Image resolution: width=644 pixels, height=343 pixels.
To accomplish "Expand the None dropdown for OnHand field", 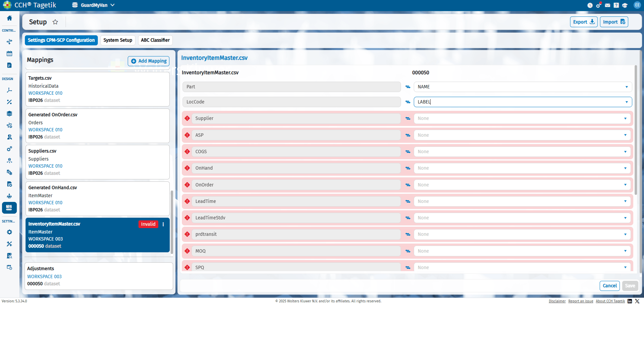I will (523, 168).
